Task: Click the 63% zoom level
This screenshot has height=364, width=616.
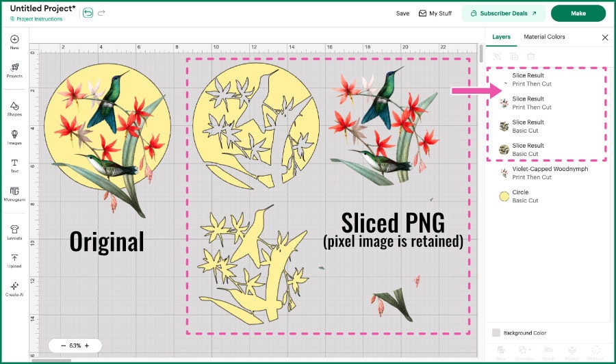Action: (x=75, y=346)
